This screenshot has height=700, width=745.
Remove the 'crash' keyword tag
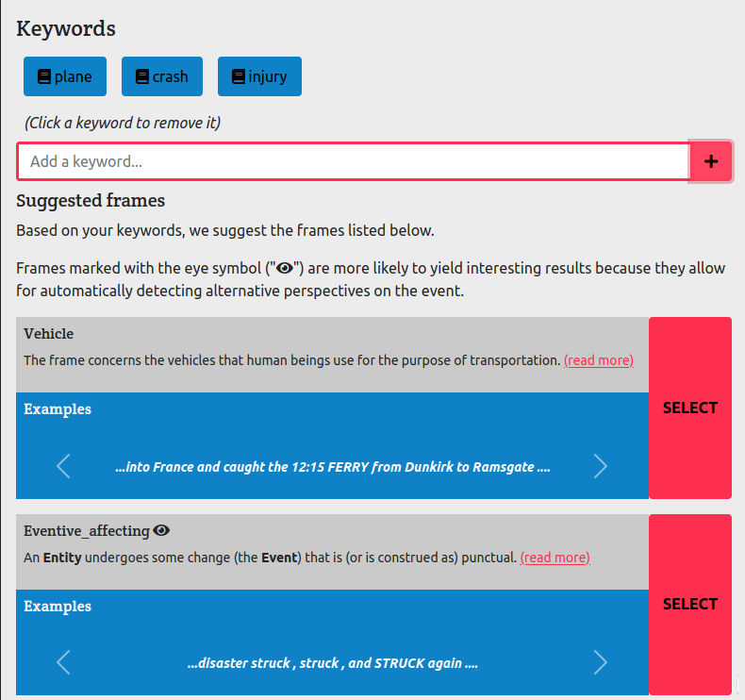[x=162, y=76]
